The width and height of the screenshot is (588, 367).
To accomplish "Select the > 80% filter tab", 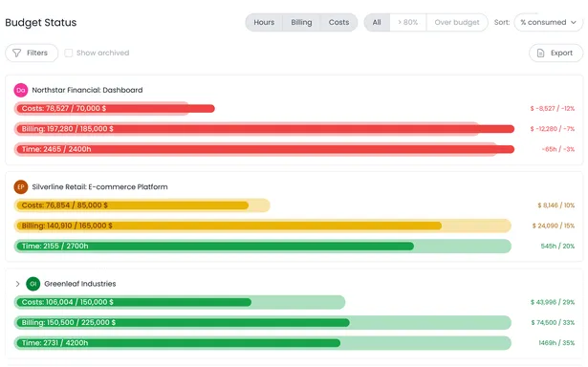I will click(x=408, y=23).
